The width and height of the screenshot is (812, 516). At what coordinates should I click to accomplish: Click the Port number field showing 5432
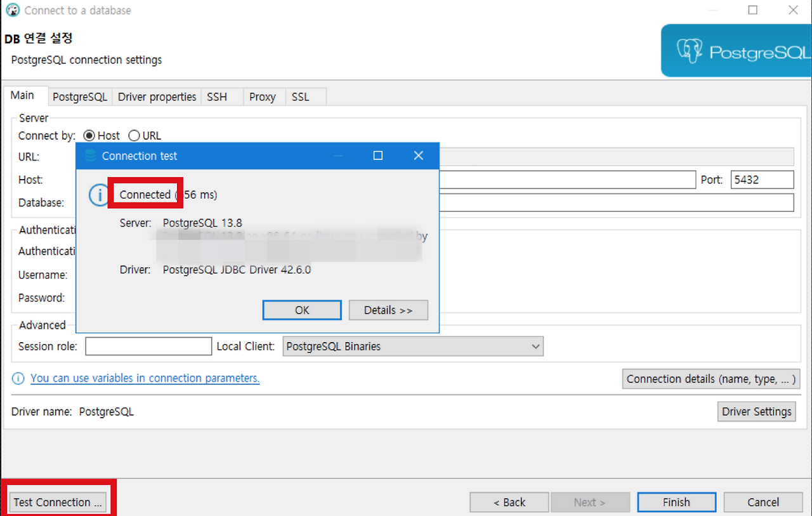(762, 180)
